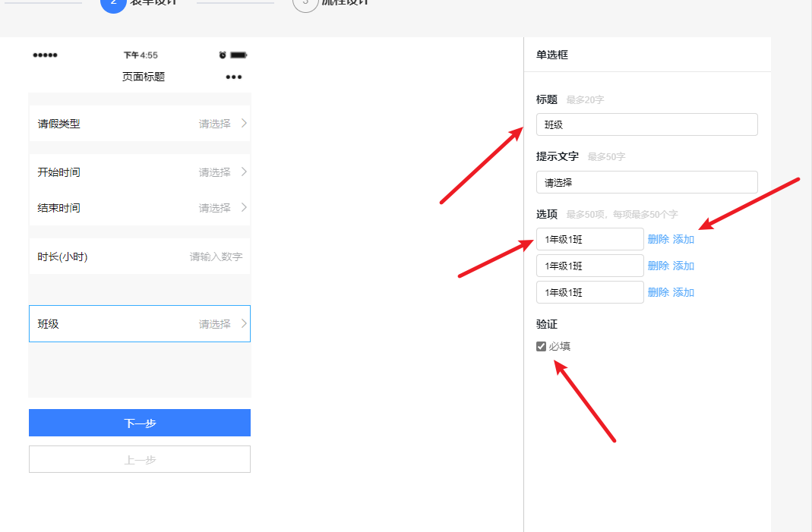Click the 提示文字 input showing 请选择

click(646, 182)
